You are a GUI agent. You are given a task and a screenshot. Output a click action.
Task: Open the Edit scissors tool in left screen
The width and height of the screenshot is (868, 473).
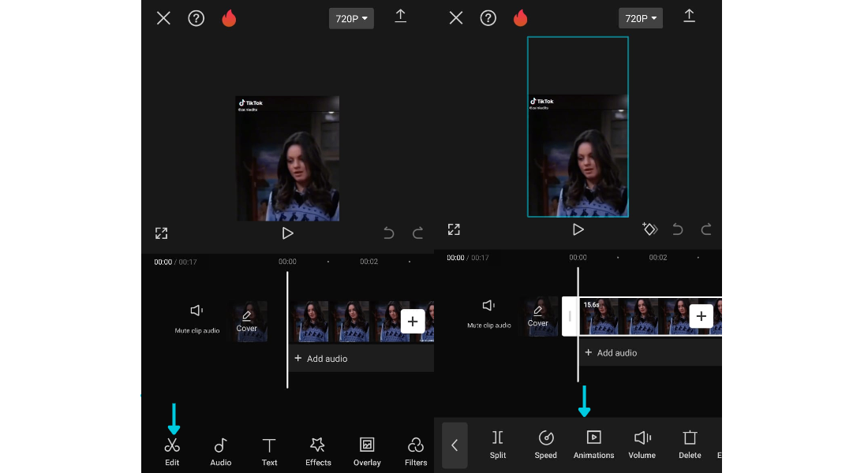point(172,452)
